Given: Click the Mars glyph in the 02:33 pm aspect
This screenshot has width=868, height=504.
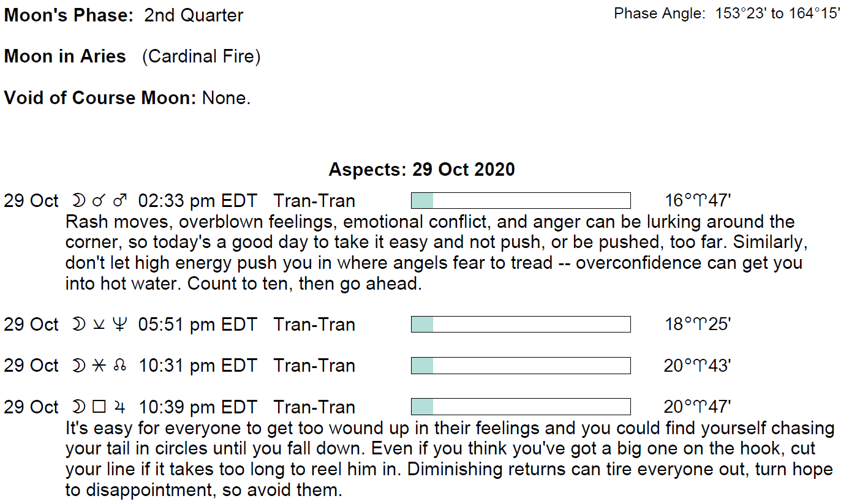Looking at the screenshot, I should pos(121,201).
